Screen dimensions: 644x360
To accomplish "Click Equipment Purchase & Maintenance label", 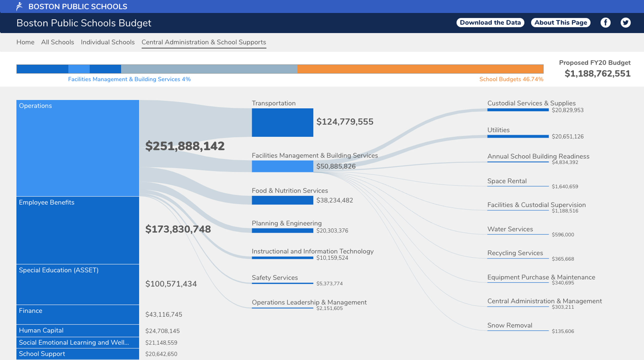I will coord(541,277).
